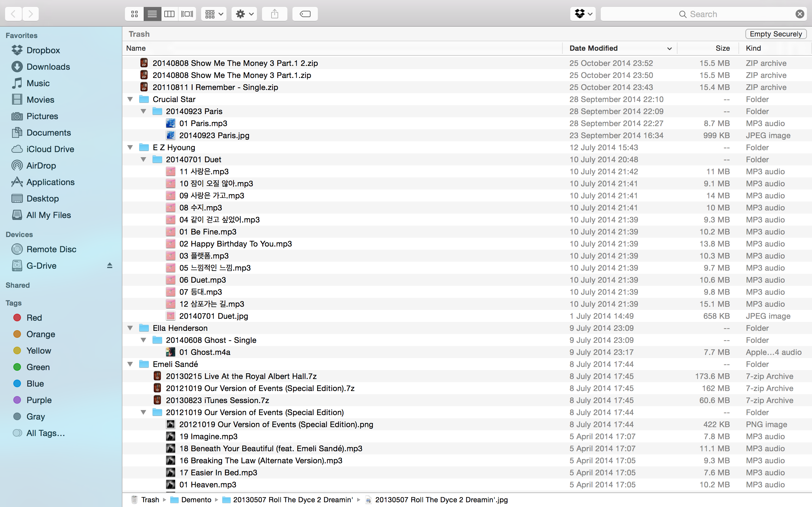Sort by Date Modified column

[x=593, y=48]
